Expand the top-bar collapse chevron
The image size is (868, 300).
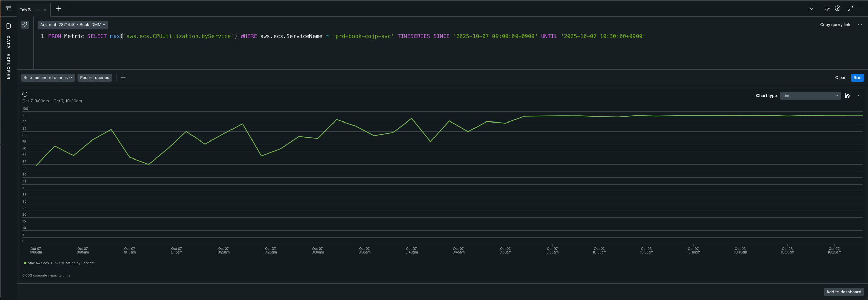pyautogui.click(x=811, y=8)
